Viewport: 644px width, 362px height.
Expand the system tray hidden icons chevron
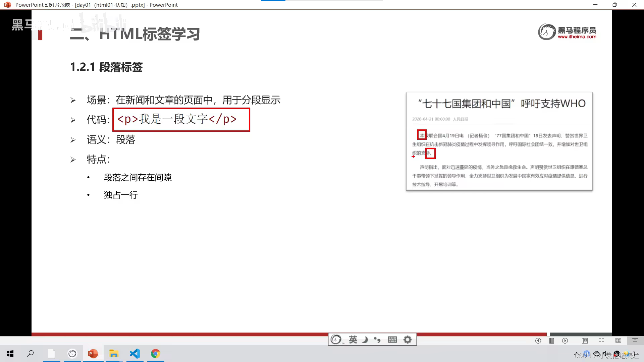576,354
